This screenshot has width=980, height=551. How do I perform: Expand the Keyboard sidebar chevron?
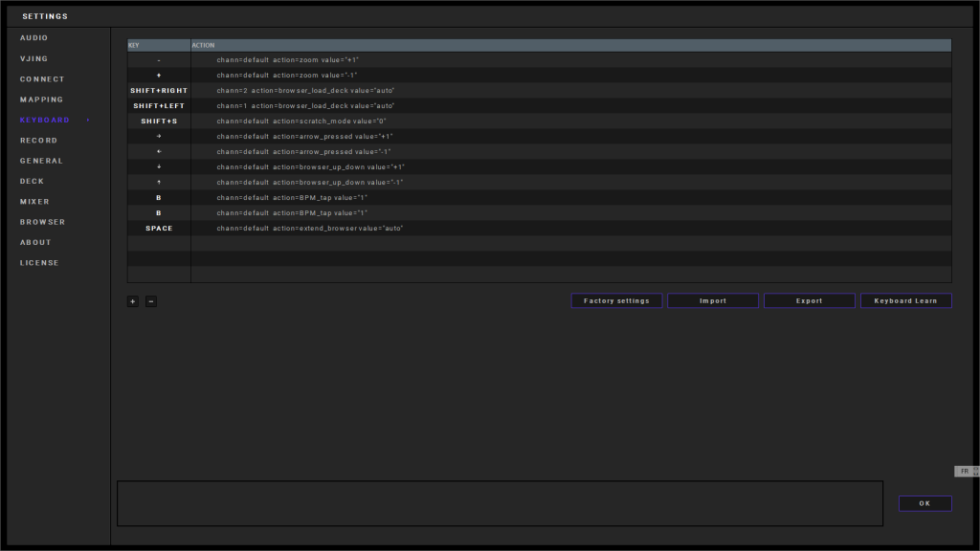tap(88, 121)
